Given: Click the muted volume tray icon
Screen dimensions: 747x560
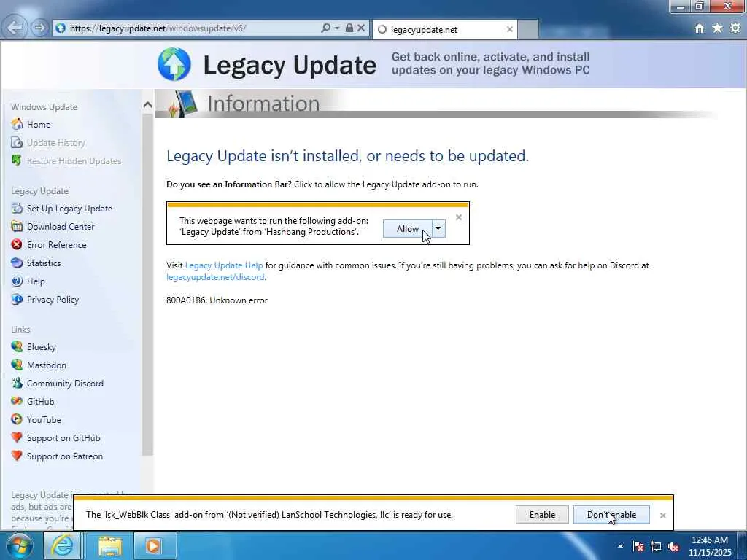Looking at the screenshot, I should (x=673, y=546).
